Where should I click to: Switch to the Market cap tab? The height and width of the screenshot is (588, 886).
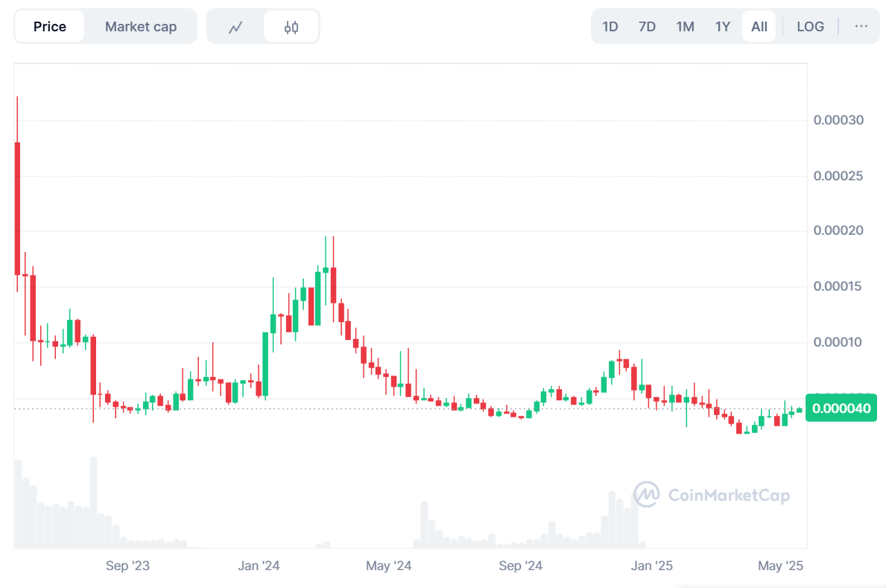point(141,27)
